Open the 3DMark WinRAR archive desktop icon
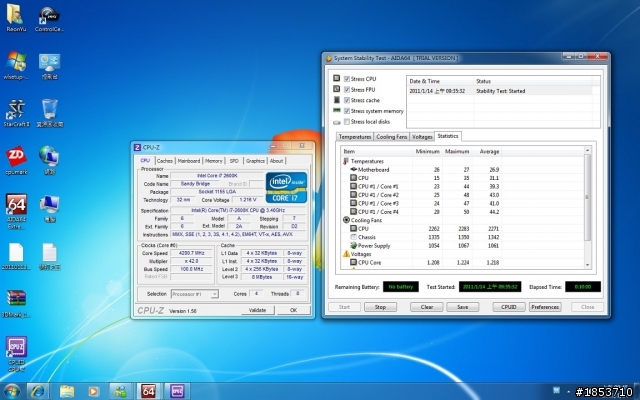The height and width of the screenshot is (400, 640). (x=16, y=304)
